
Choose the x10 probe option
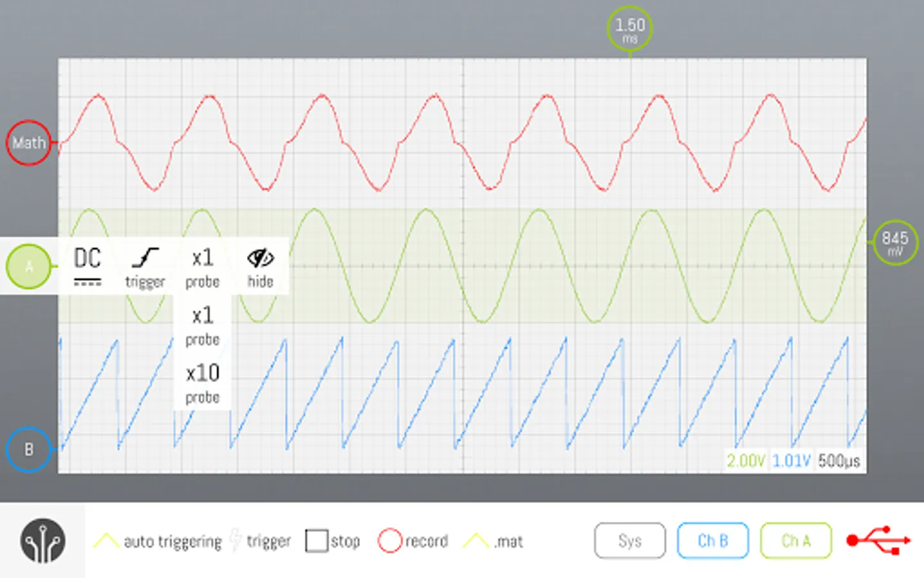202,383
